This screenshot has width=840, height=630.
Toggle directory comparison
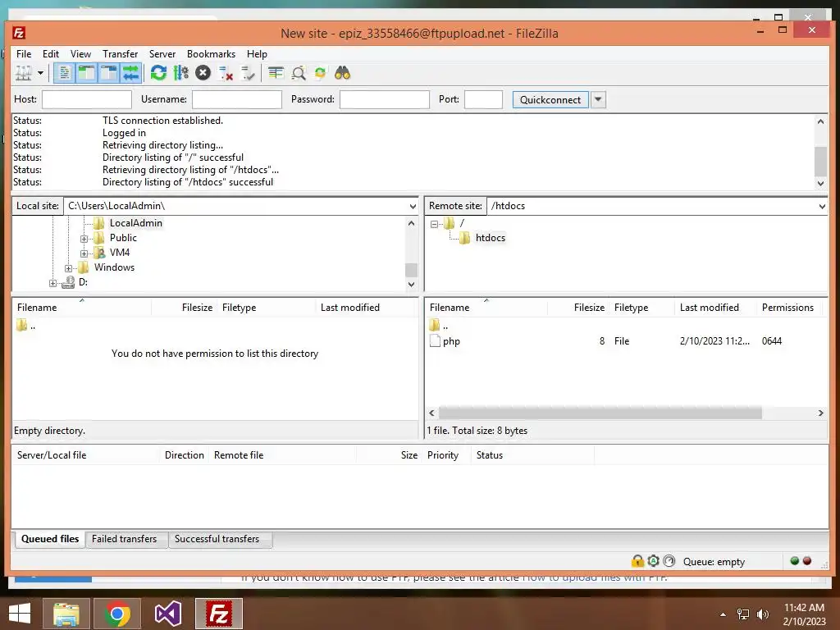pos(299,73)
